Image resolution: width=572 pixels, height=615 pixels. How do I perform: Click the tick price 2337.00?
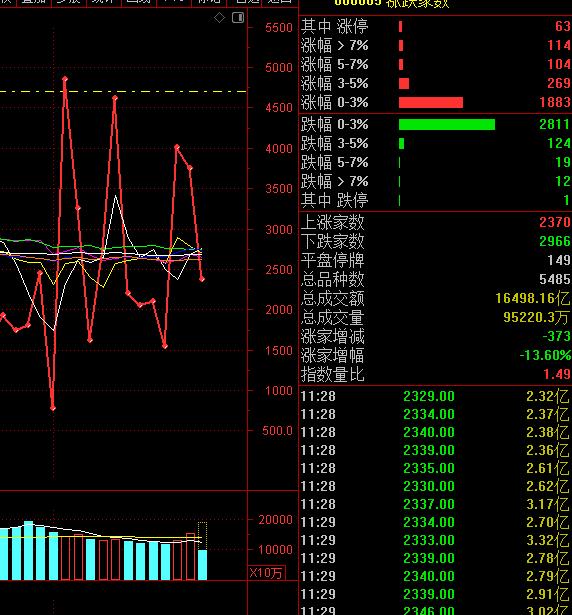point(429,504)
